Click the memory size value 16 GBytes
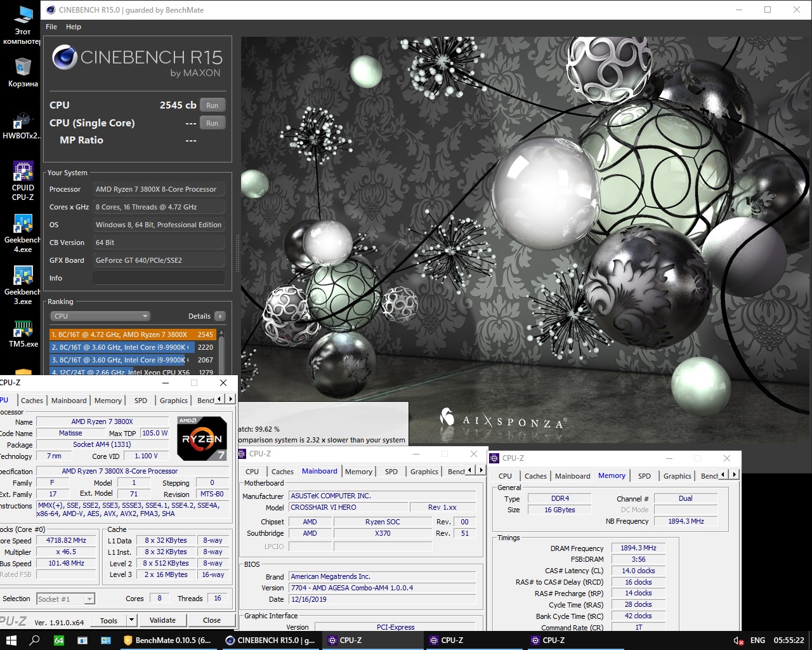Viewport: 812px width, 650px height. click(x=560, y=510)
